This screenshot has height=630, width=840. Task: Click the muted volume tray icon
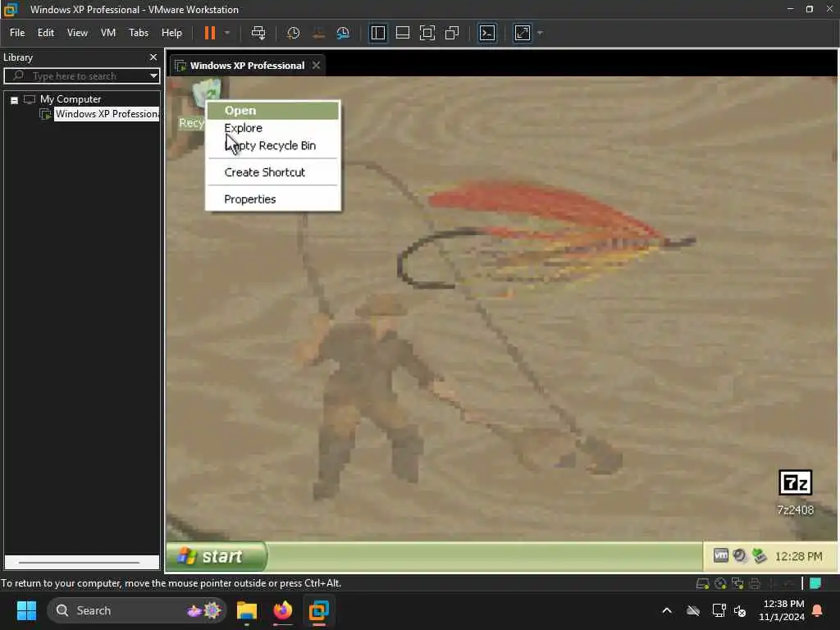pos(741,610)
